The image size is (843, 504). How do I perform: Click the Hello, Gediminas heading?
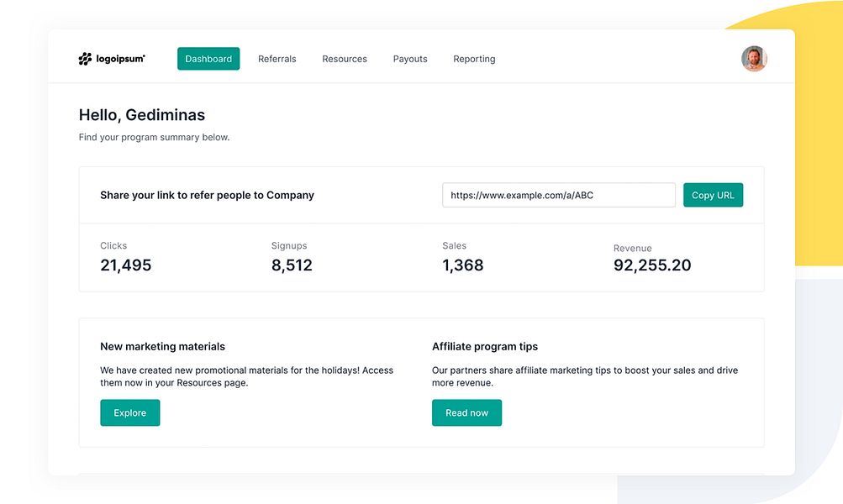point(142,115)
